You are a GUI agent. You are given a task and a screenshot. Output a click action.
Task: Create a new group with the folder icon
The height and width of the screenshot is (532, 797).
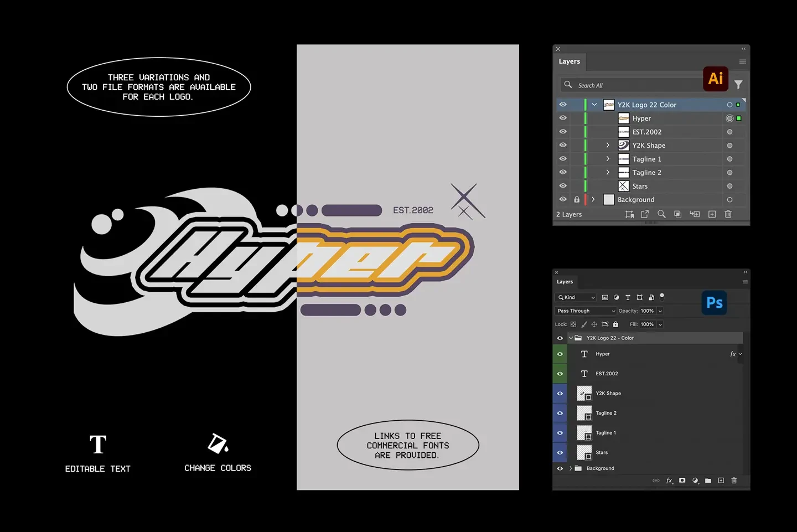[x=708, y=481]
